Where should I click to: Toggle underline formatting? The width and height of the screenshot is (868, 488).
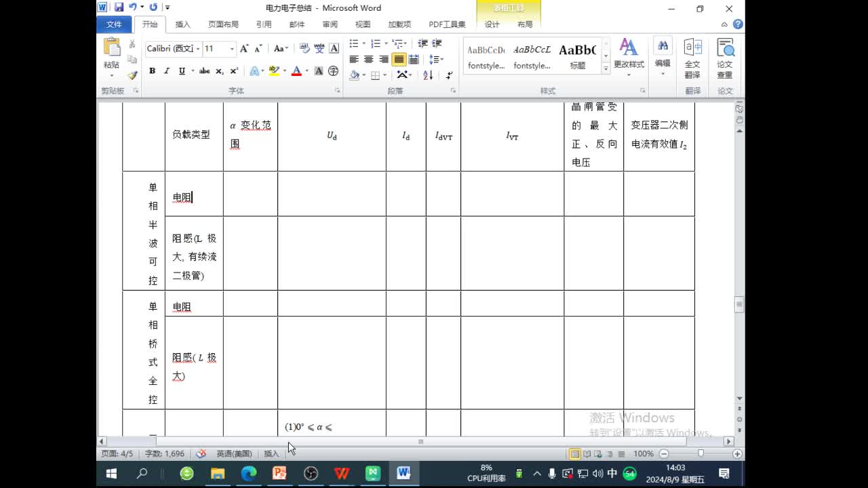pyautogui.click(x=181, y=71)
